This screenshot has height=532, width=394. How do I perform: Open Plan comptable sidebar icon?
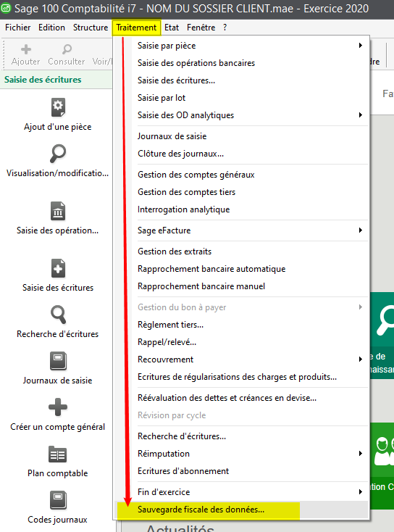[x=58, y=454]
